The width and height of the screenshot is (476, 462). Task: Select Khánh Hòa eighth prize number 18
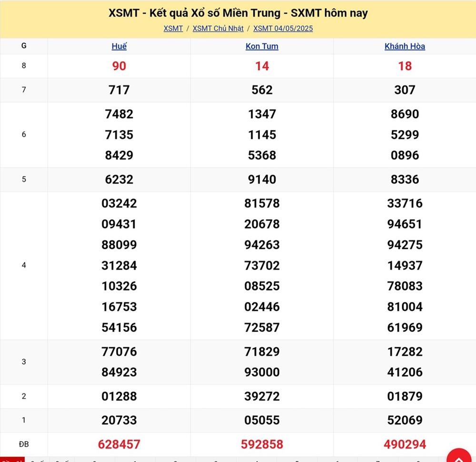(x=405, y=66)
